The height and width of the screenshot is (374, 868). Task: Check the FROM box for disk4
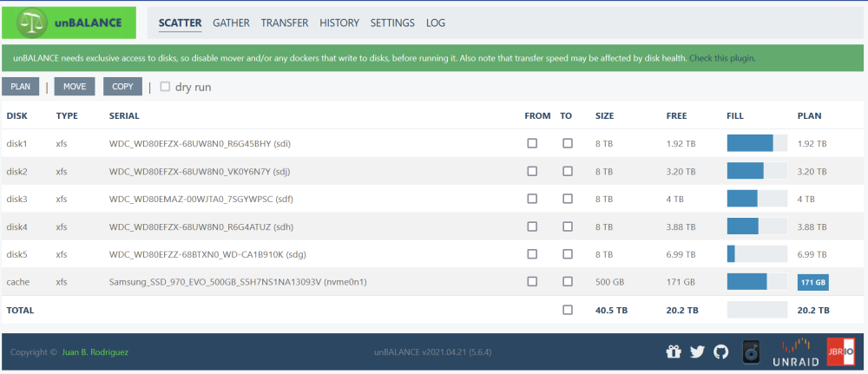pos(532,226)
